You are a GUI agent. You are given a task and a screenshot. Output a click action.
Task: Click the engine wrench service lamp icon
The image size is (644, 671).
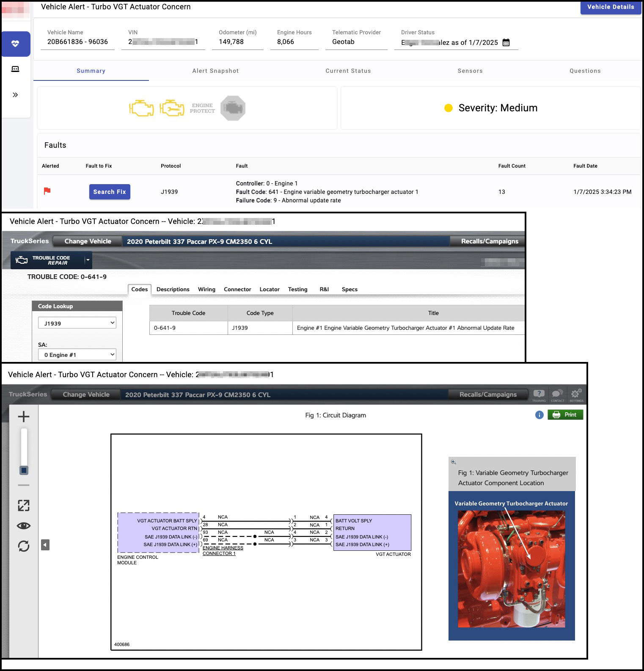[172, 108]
